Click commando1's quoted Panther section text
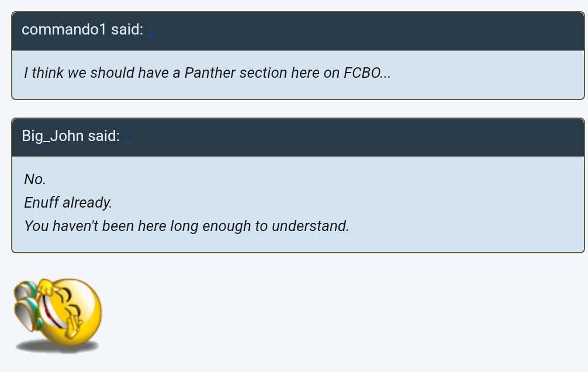 click(x=207, y=73)
